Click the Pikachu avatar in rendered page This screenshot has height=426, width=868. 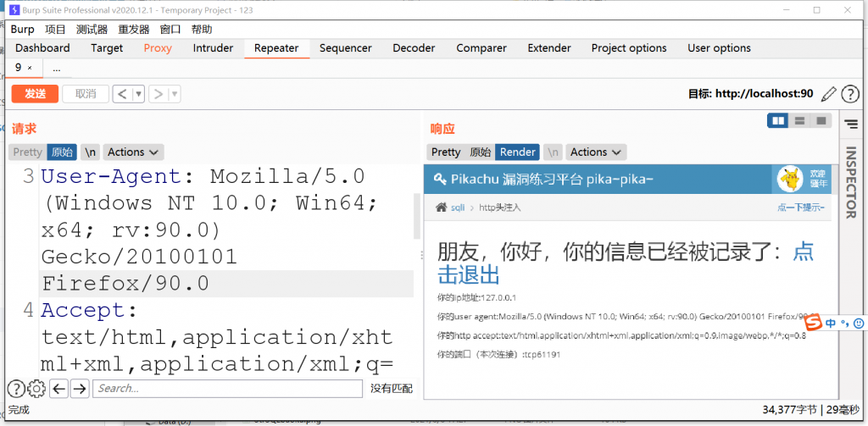(789, 179)
